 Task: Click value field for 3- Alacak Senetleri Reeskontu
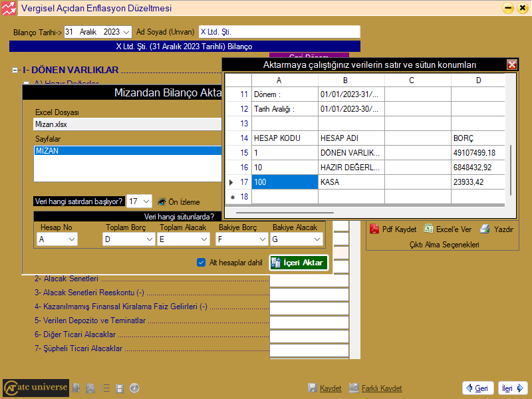[309, 295]
